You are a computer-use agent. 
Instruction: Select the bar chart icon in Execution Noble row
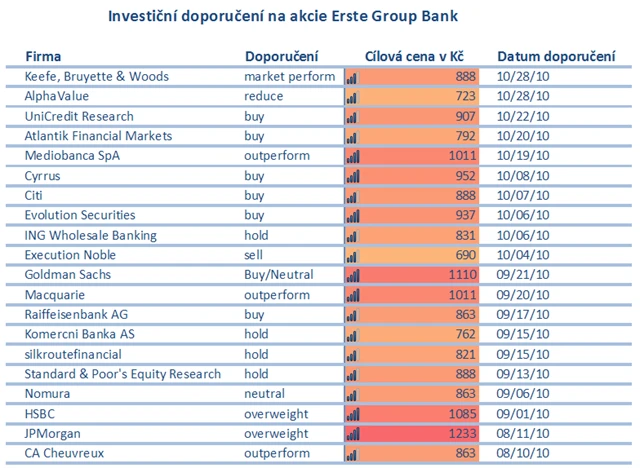pyautogui.click(x=351, y=255)
